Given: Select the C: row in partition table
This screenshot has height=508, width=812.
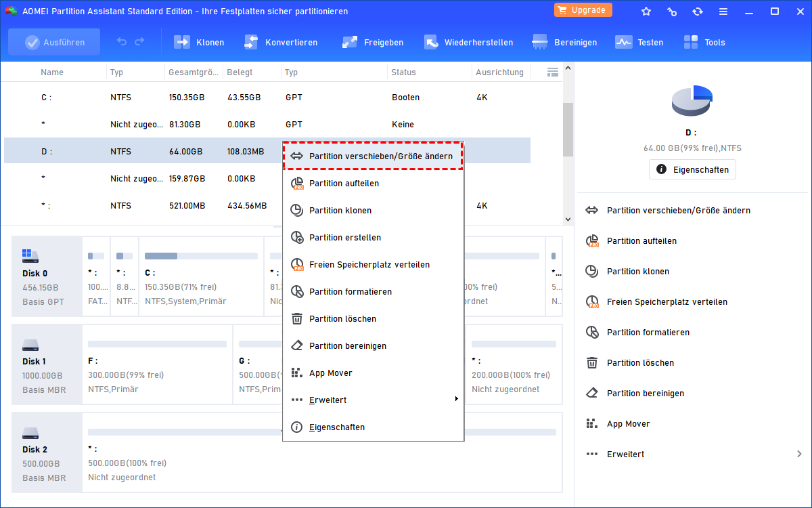Looking at the screenshot, I should click(267, 98).
